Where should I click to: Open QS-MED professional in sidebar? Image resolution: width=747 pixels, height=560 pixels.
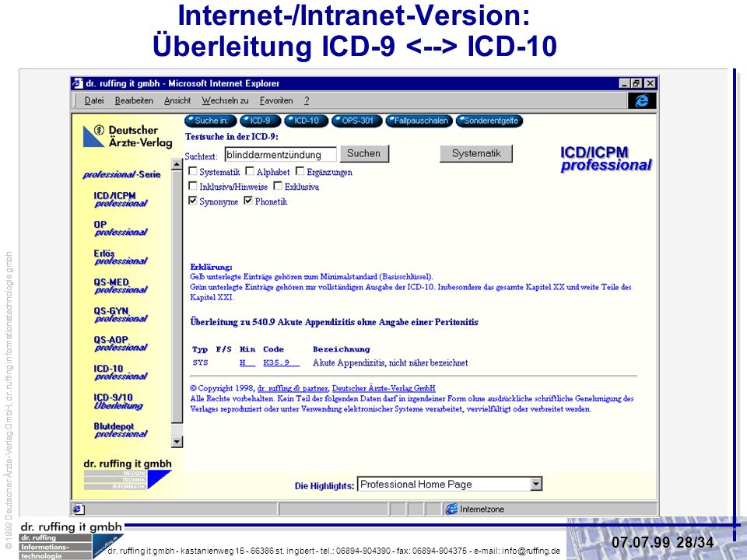[x=121, y=285]
